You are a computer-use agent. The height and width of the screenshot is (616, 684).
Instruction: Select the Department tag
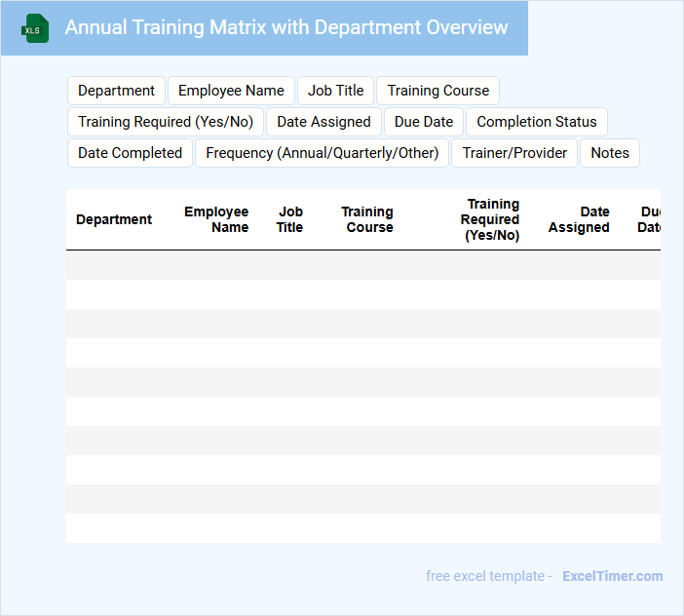(116, 91)
